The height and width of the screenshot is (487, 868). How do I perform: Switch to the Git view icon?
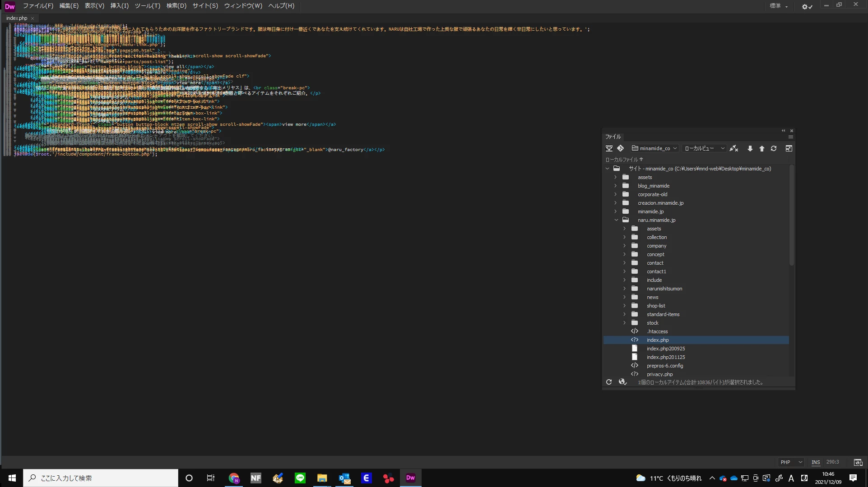620,148
